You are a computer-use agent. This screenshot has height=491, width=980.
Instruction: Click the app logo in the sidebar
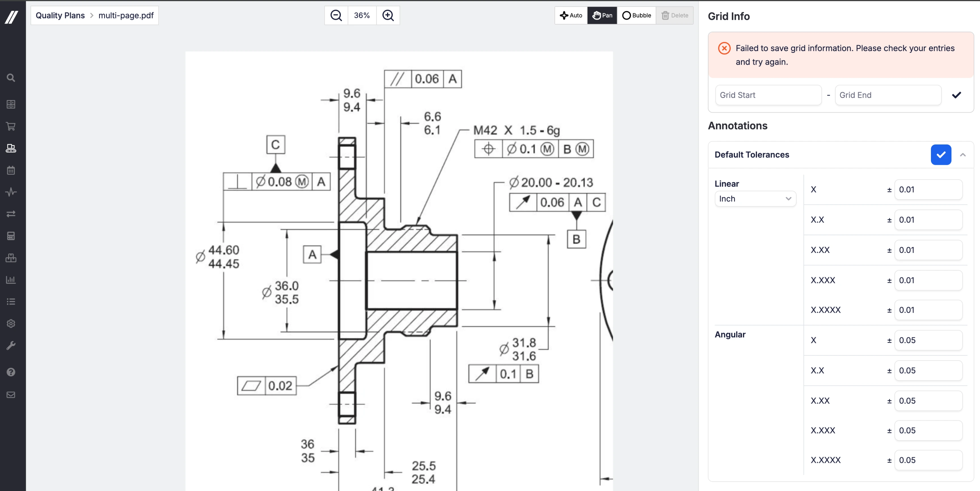pos(11,17)
